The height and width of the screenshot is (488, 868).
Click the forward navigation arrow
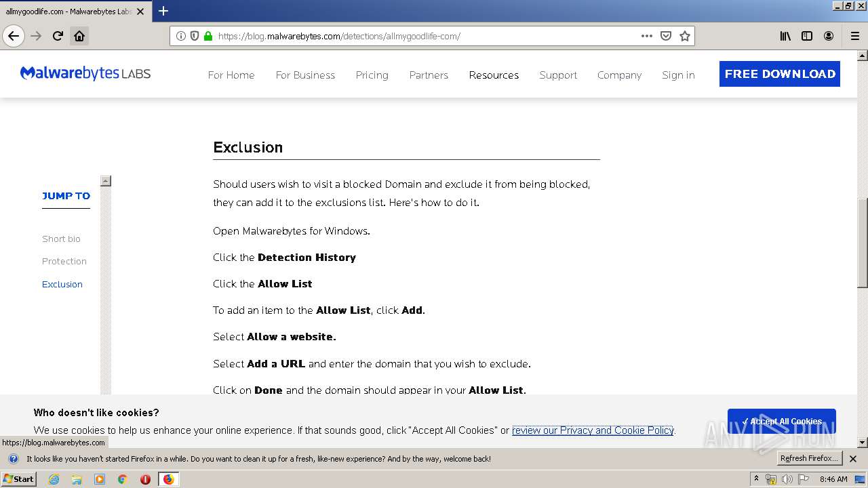[37, 36]
